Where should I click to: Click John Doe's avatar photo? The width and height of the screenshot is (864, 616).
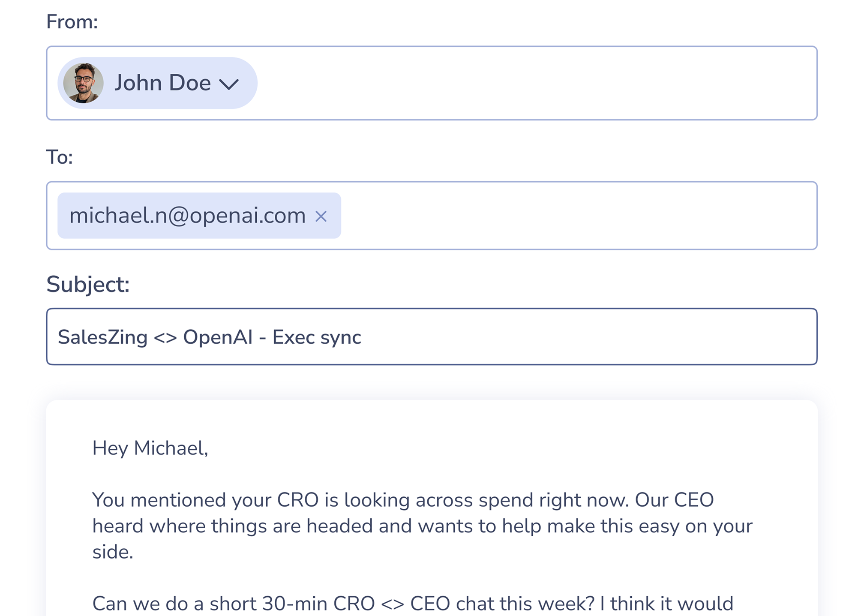pos(83,83)
